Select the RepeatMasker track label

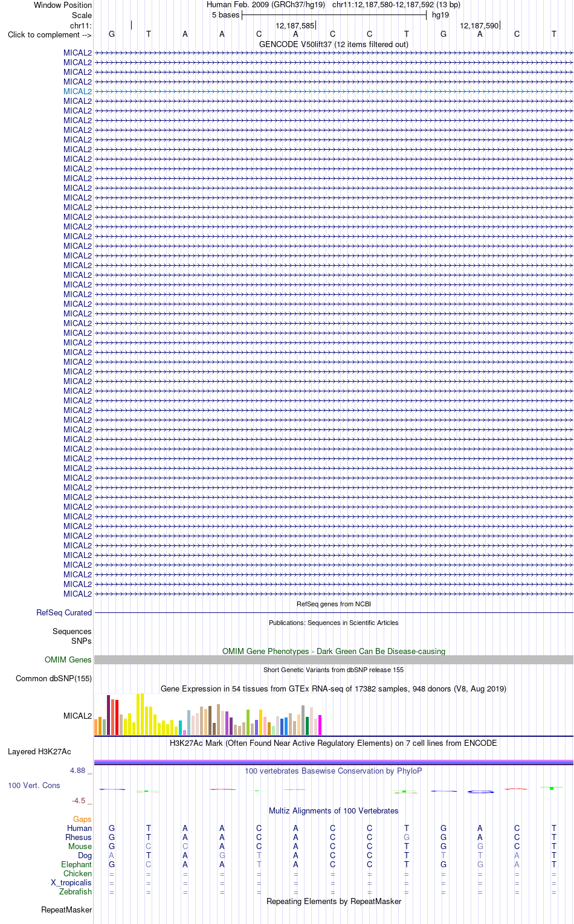pos(66,910)
